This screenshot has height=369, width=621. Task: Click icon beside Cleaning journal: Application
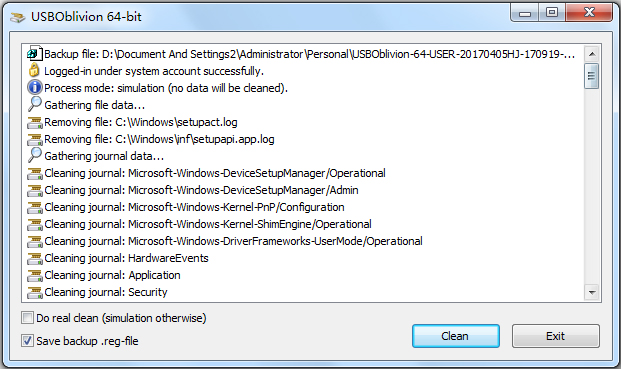34,276
